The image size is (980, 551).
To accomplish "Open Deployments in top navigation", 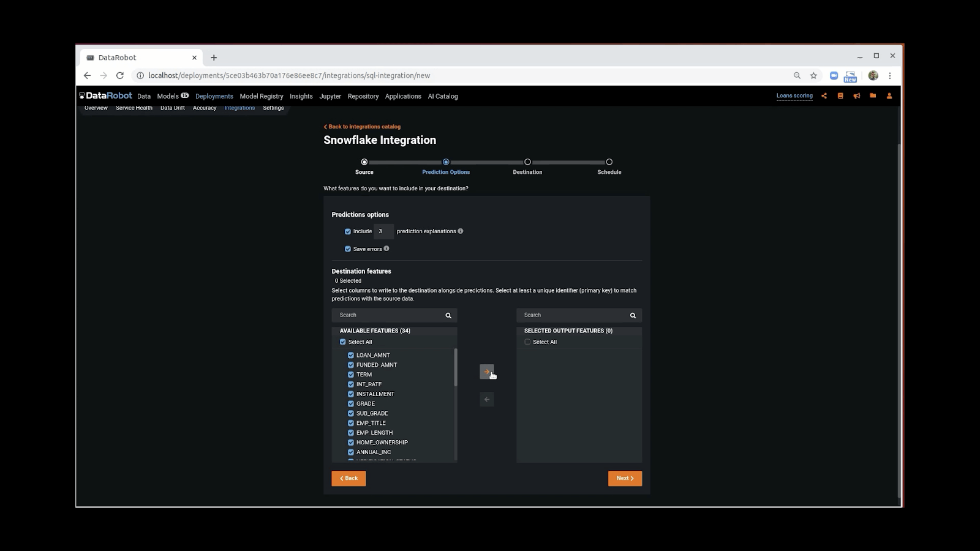I will click(x=214, y=96).
